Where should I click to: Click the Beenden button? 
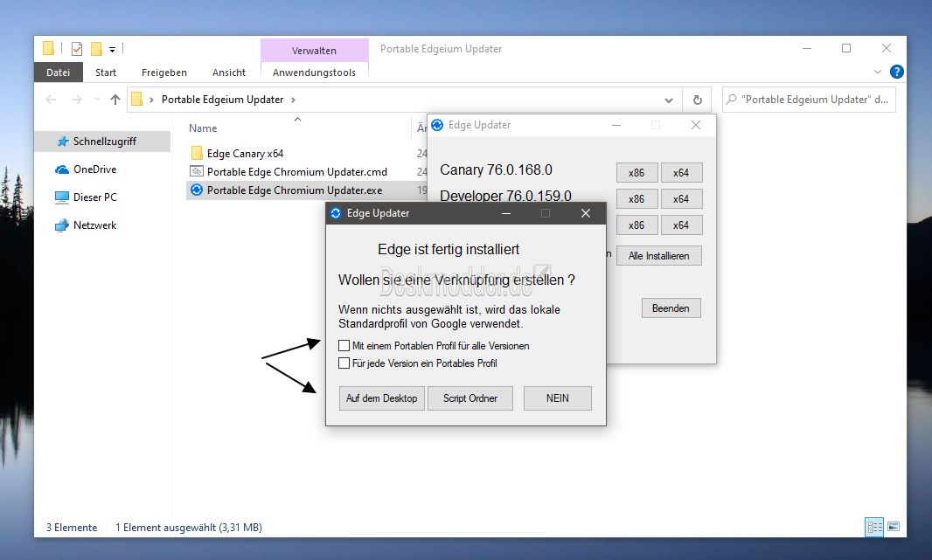pyautogui.click(x=671, y=308)
